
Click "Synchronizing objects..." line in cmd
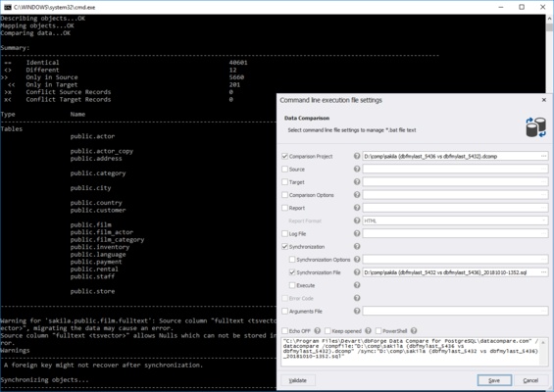(44, 380)
